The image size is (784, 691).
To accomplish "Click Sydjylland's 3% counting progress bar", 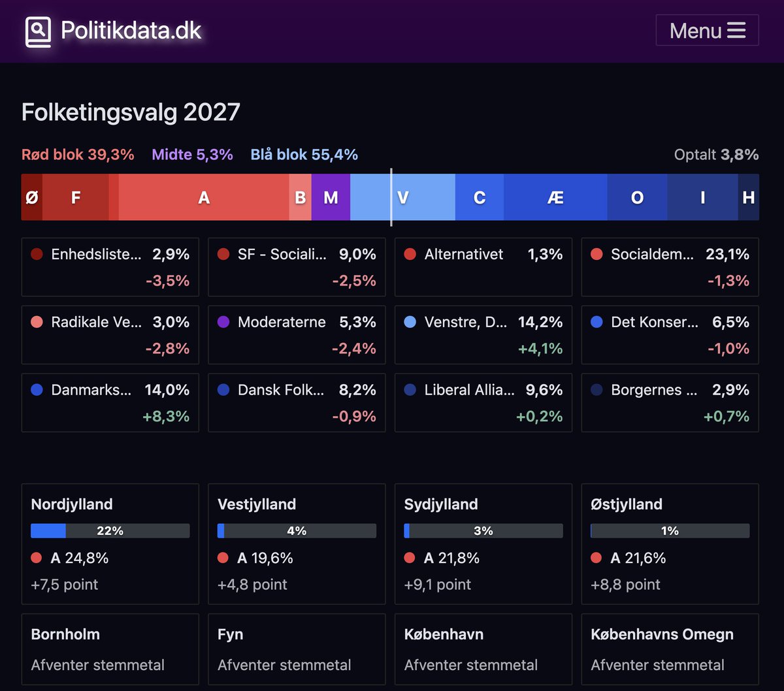I will tap(483, 531).
